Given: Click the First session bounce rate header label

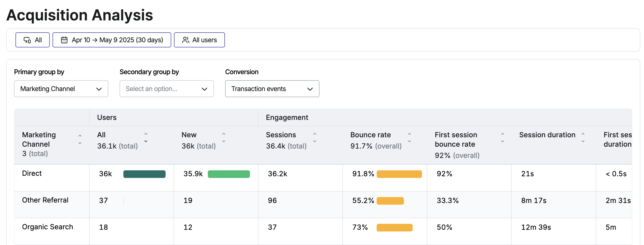Looking at the screenshot, I should pos(456,139).
